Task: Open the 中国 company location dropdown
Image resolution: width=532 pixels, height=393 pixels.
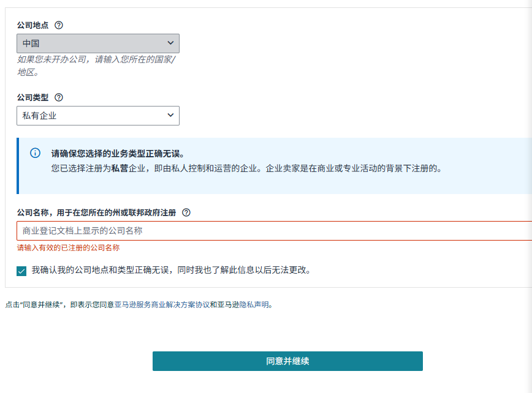Action: point(98,43)
